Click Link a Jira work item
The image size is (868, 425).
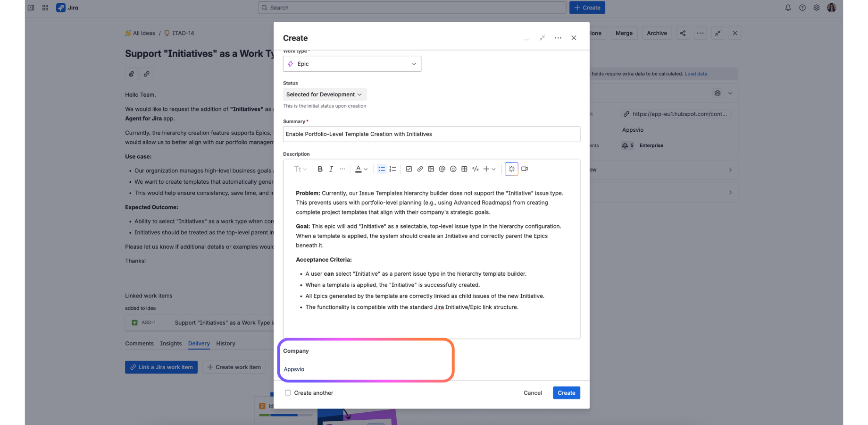coord(161,367)
